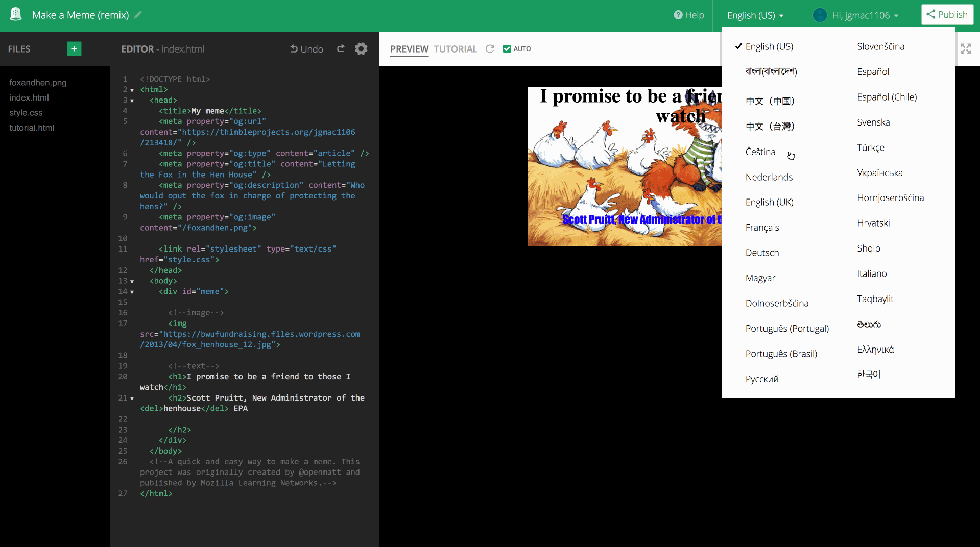The image size is (980, 547).
Task: Select 中文 (中国) language option
Action: (x=770, y=101)
